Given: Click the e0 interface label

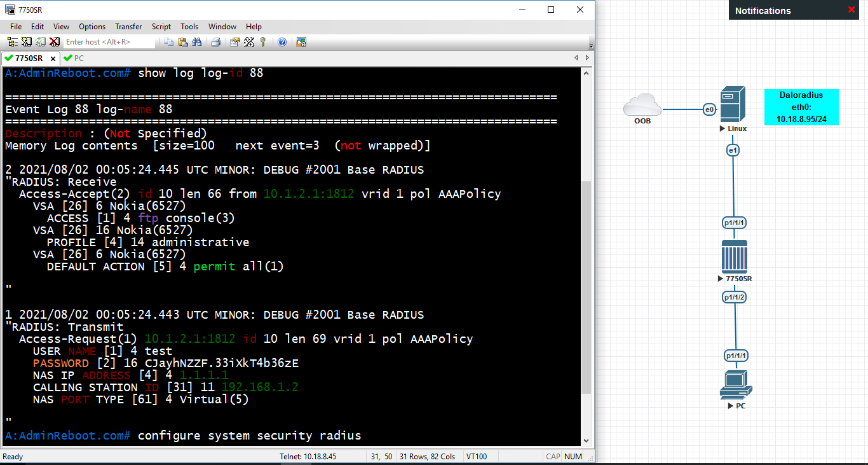Looking at the screenshot, I should [x=709, y=109].
